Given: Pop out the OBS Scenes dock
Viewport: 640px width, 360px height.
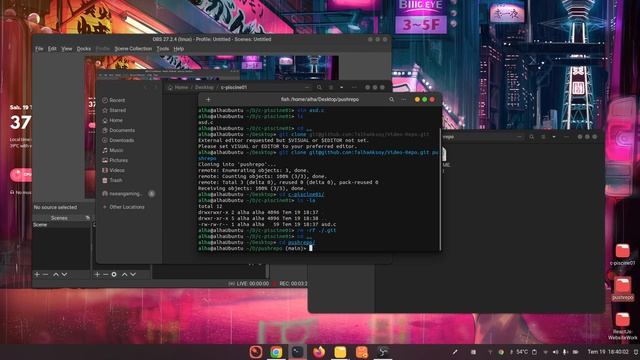Looking at the screenshot, I should (87, 218).
